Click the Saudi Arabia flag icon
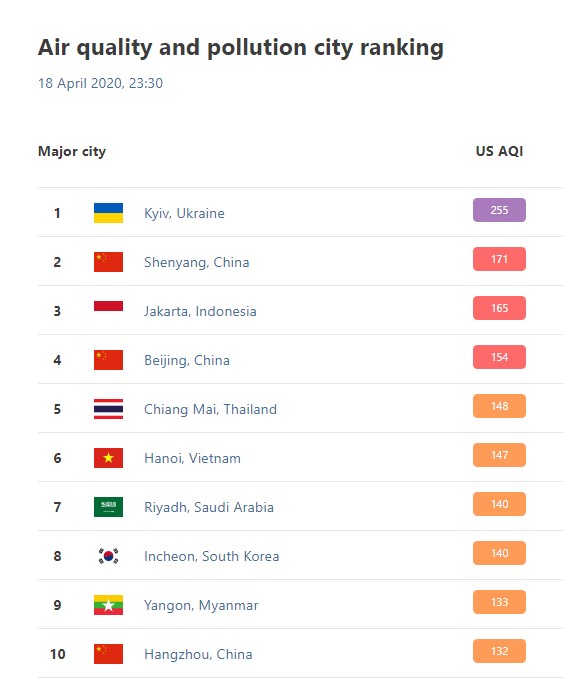The image size is (563, 682). point(108,507)
